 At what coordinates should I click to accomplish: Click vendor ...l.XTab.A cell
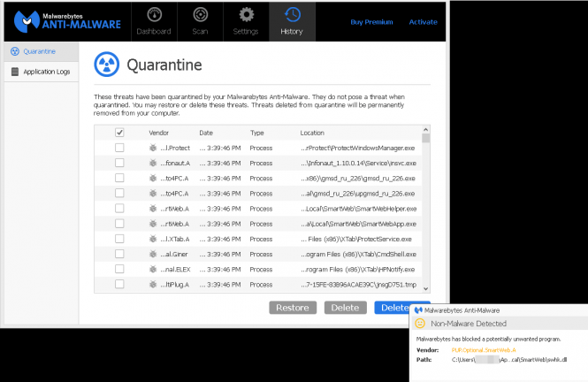[x=175, y=239]
